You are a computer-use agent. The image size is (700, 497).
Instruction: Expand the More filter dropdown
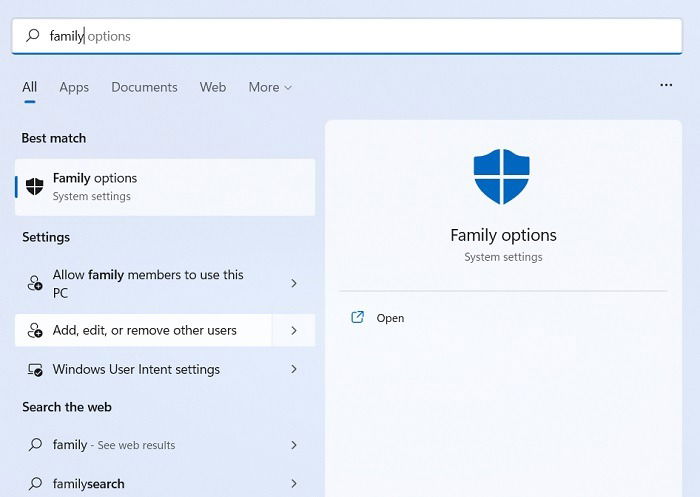(270, 87)
